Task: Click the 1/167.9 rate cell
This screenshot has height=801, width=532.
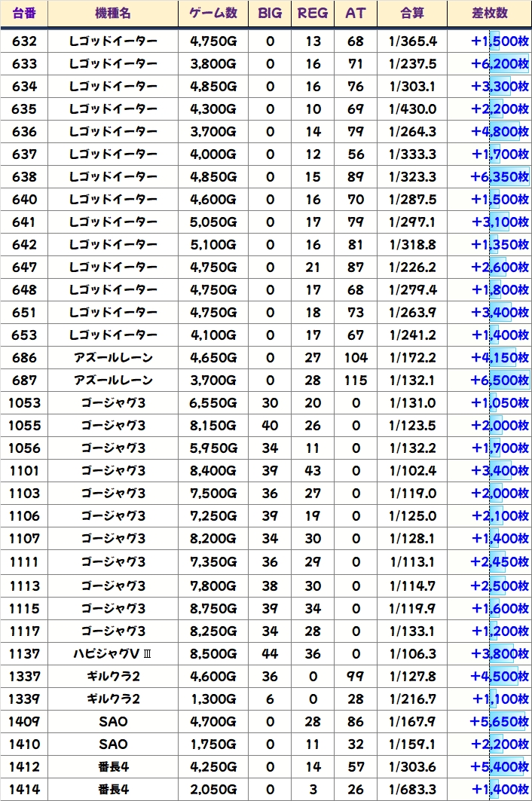Action: pyautogui.click(x=412, y=721)
